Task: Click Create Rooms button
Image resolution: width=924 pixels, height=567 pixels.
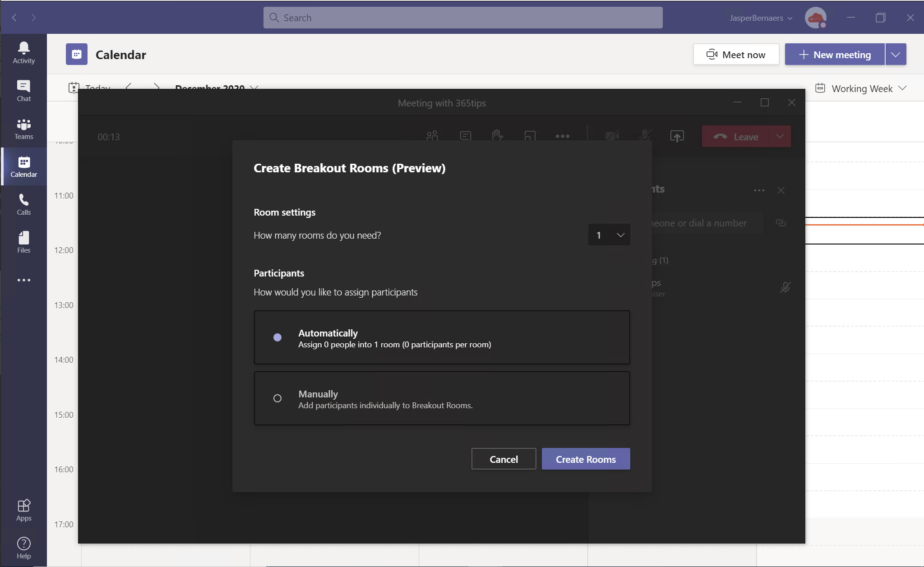Action: point(586,459)
